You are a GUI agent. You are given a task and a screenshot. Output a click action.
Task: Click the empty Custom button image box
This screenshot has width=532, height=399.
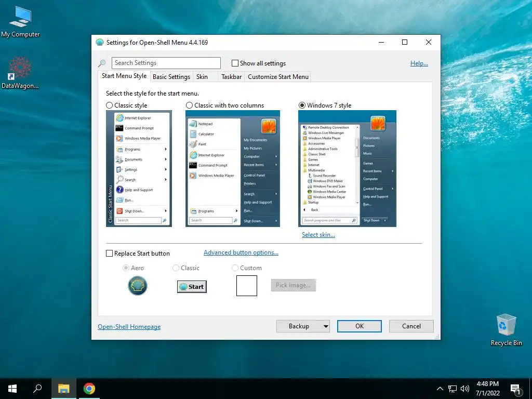247,286
